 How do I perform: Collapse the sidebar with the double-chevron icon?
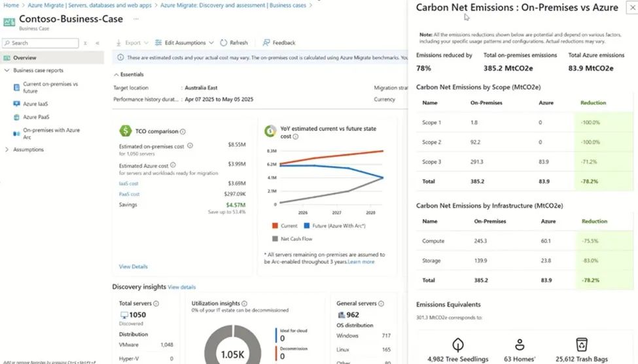[97, 43]
